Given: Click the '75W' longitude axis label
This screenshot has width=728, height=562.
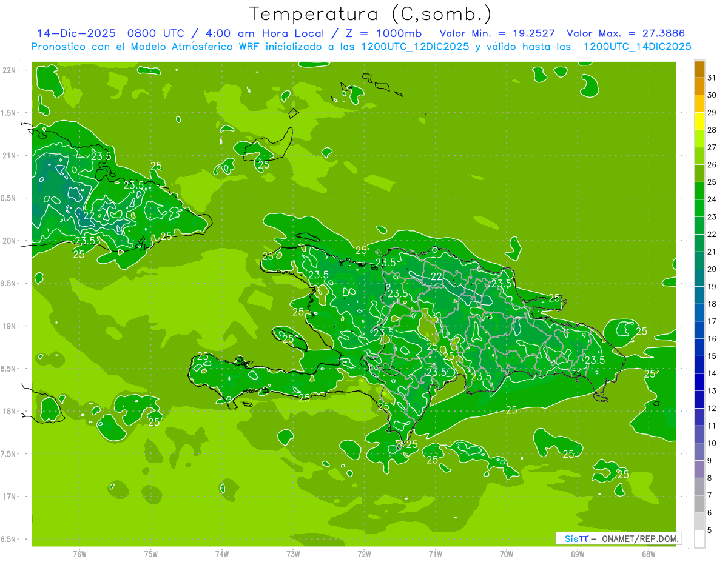Looking at the screenshot, I should click(x=151, y=554).
